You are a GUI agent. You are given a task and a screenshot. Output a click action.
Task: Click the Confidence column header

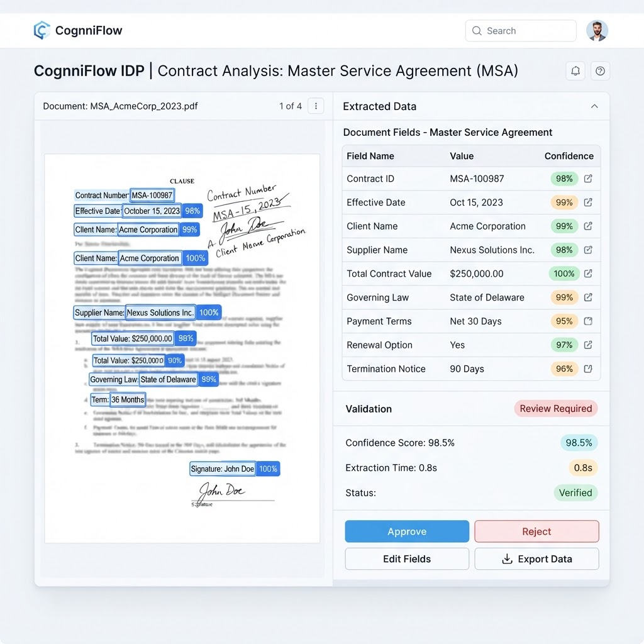tap(569, 156)
